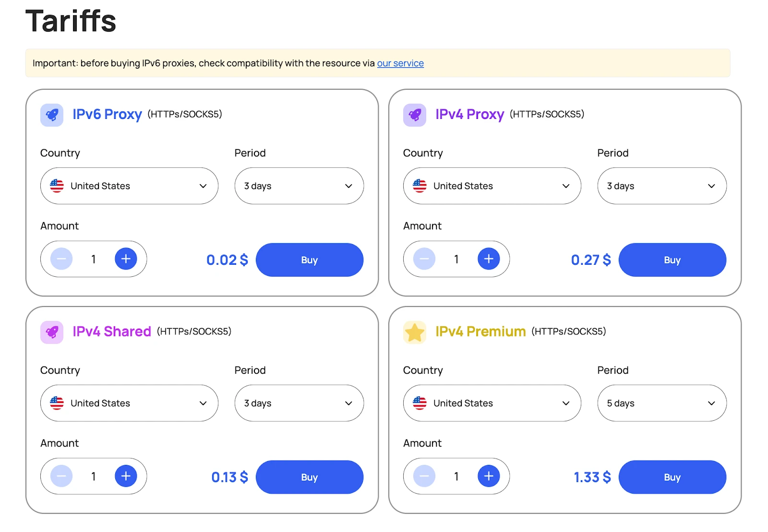The image size is (768, 532).
Task: Click the IPv4 Proxy amount number field
Action: click(456, 260)
